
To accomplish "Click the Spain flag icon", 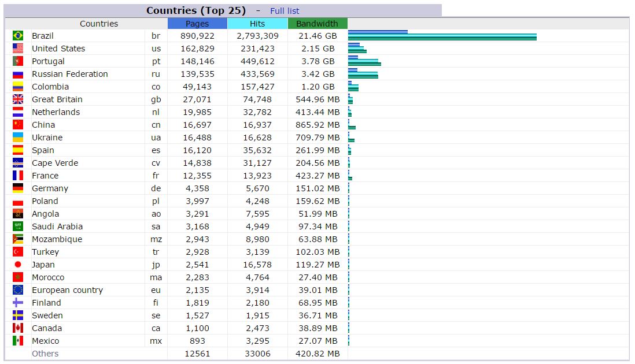I will pos(18,150).
